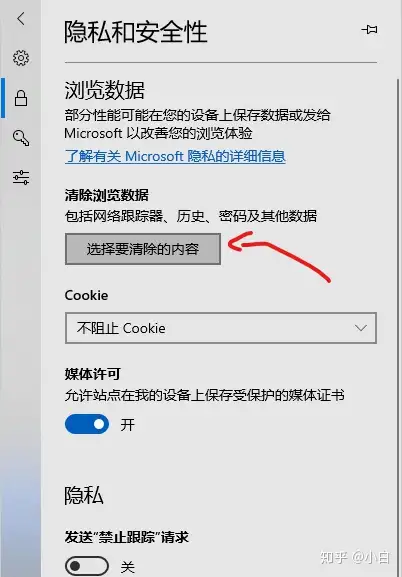
Task: Click the 隐私和安全性 page heading
Action: [x=136, y=32]
